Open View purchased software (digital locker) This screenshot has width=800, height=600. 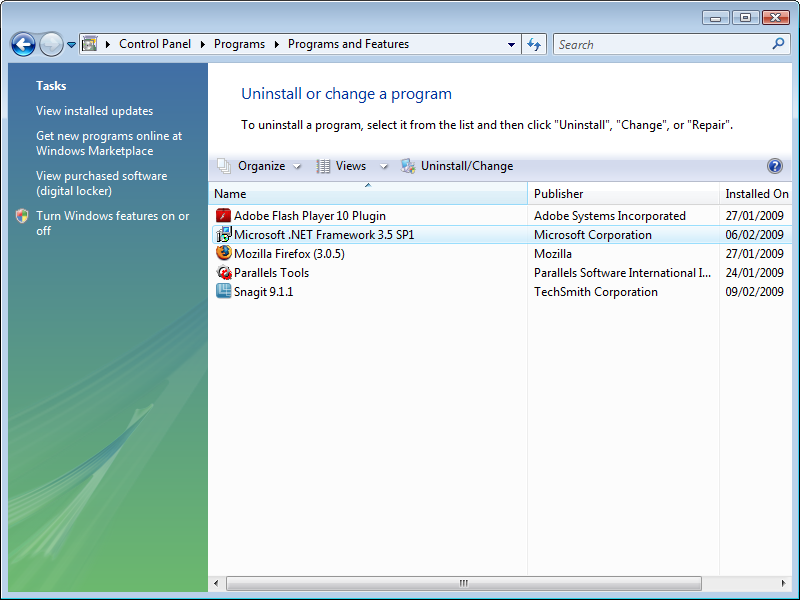pyautogui.click(x=102, y=183)
